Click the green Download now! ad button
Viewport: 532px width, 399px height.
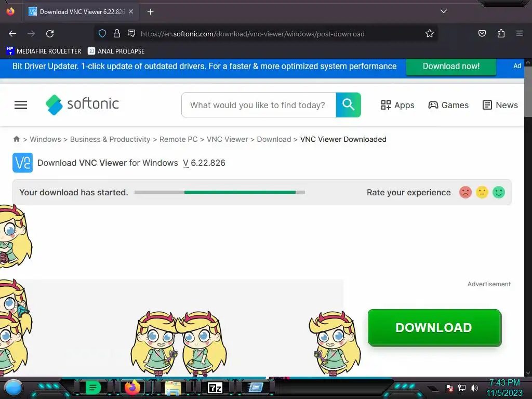pos(451,66)
